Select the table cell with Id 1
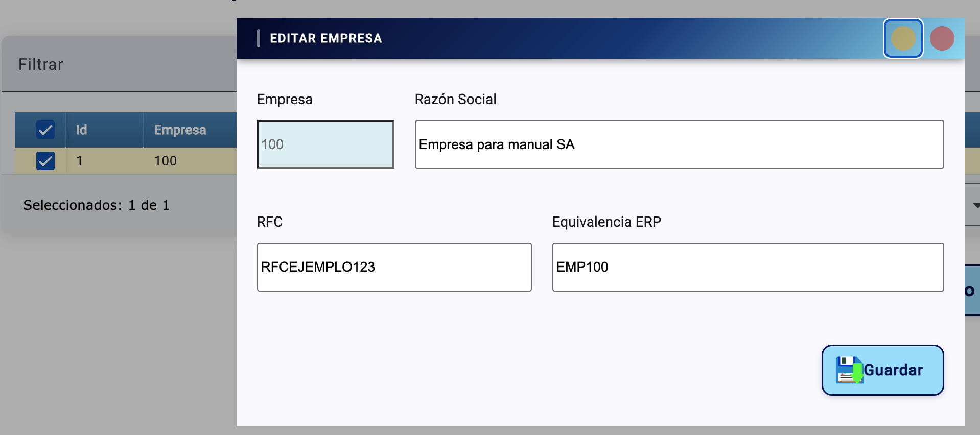This screenshot has width=980, height=435. (x=80, y=161)
